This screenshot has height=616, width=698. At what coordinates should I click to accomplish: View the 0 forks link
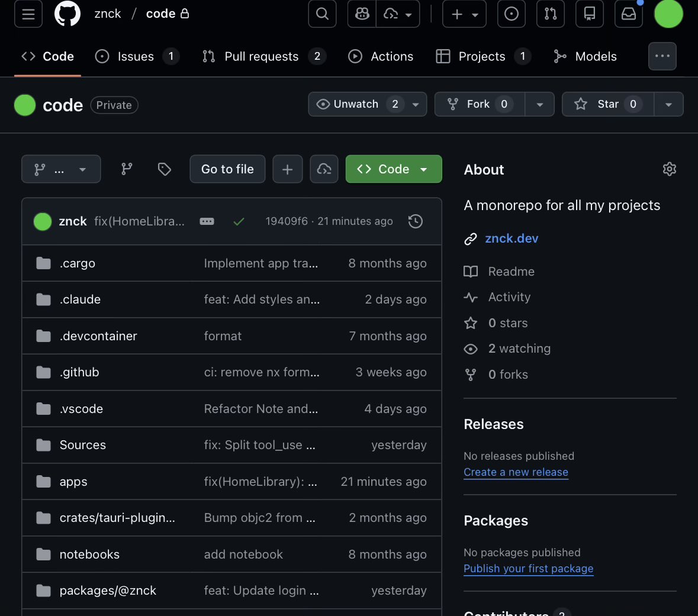click(x=508, y=375)
